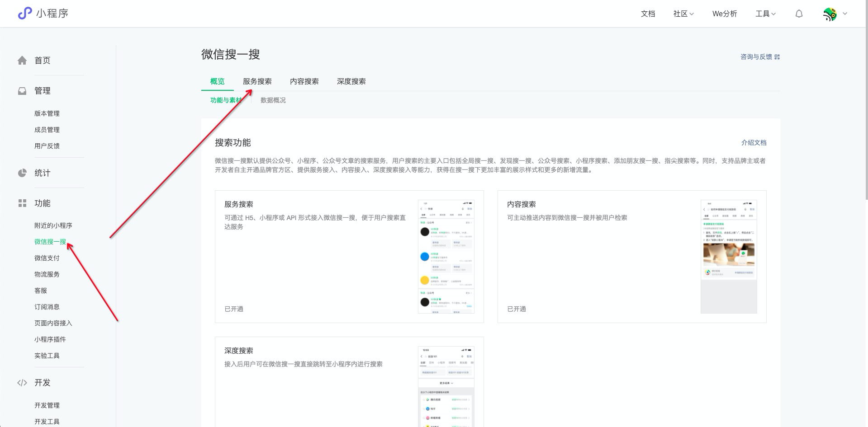This screenshot has width=868, height=427.
Task: Expand the 工具 dropdown menu
Action: click(765, 14)
